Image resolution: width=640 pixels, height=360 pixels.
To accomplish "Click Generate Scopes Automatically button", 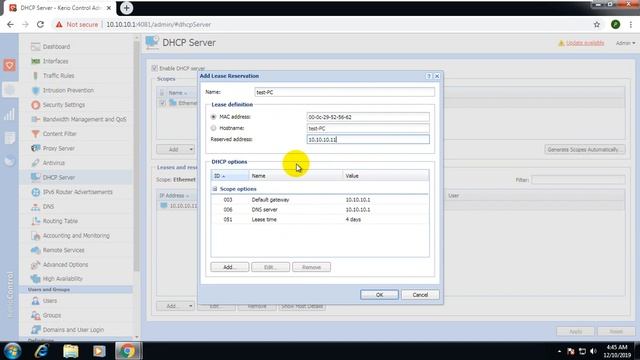I will point(584,149).
